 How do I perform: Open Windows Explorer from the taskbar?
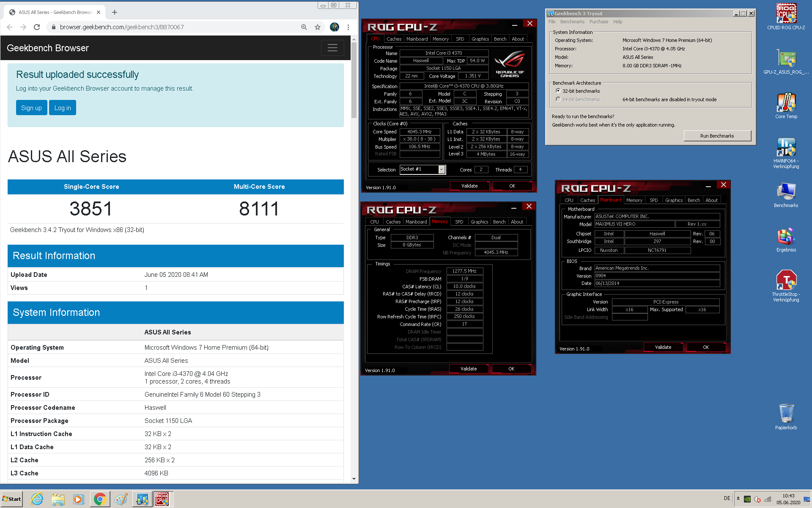(x=58, y=499)
